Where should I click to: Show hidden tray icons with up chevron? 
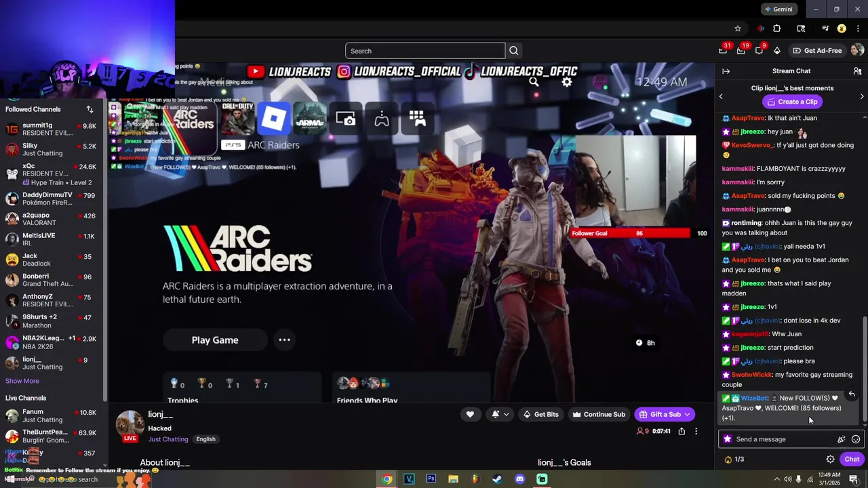coord(777,479)
